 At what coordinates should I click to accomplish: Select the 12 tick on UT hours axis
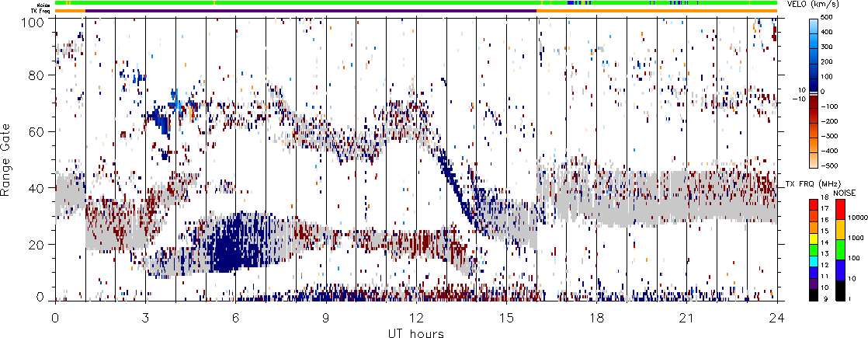coord(416,318)
